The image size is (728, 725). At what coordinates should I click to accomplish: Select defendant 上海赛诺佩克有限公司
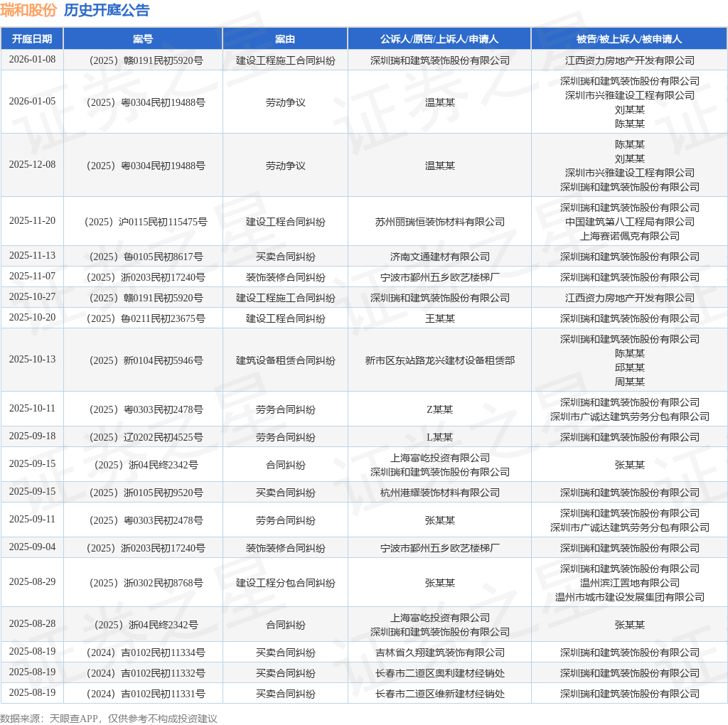pos(630,236)
